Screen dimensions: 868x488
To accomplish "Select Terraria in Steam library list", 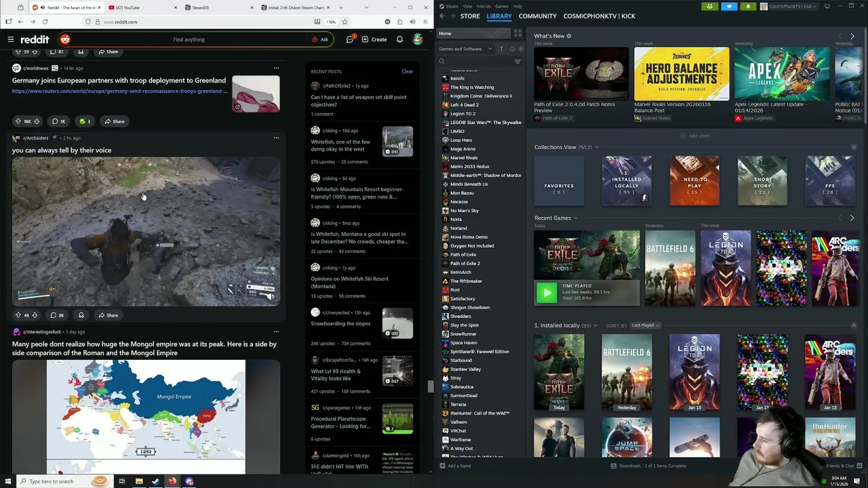I will tap(458, 405).
